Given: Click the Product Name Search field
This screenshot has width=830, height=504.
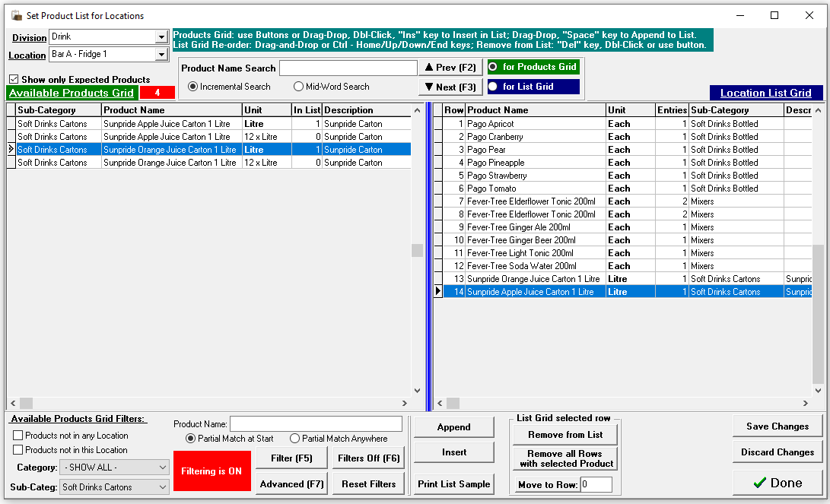Looking at the screenshot, I should coord(348,68).
